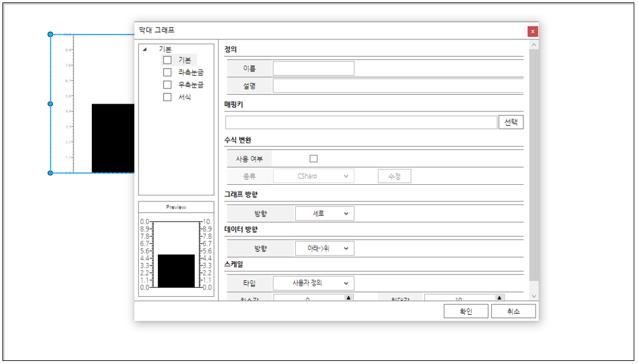The height and width of the screenshot is (364, 638).
Task: Select the 좌측눈금 tree item label
Action: point(190,73)
